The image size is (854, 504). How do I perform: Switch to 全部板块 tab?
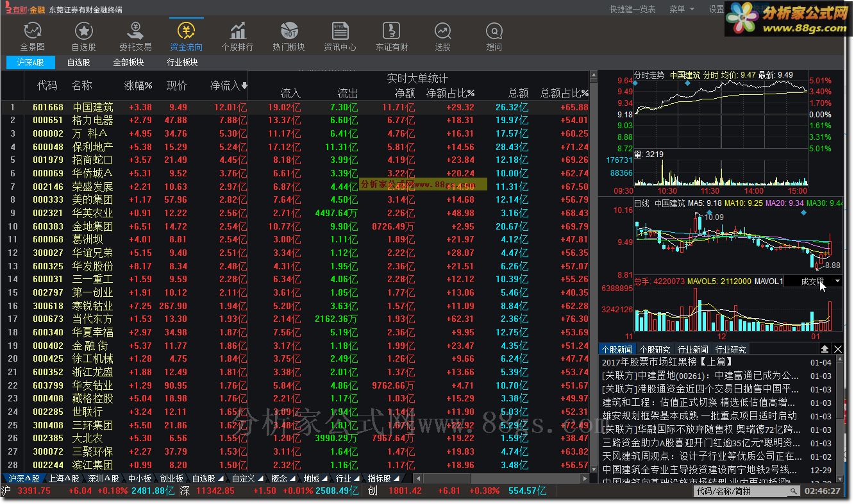(x=128, y=63)
